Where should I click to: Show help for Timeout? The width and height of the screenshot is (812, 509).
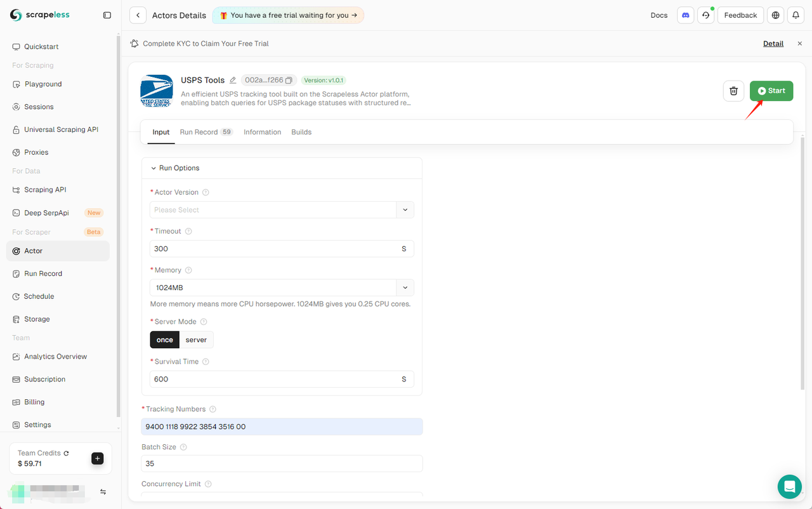(x=188, y=232)
